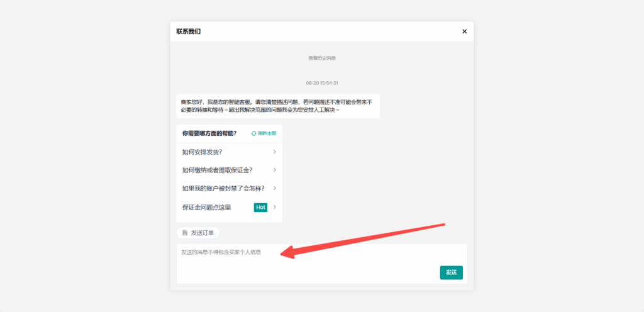Click the 发送订单 button
This screenshot has height=312, width=644.
(x=198, y=233)
